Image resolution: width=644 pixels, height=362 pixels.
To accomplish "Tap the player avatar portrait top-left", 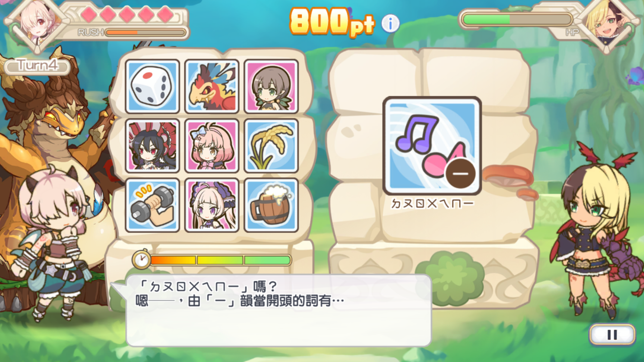I will pos(37,24).
